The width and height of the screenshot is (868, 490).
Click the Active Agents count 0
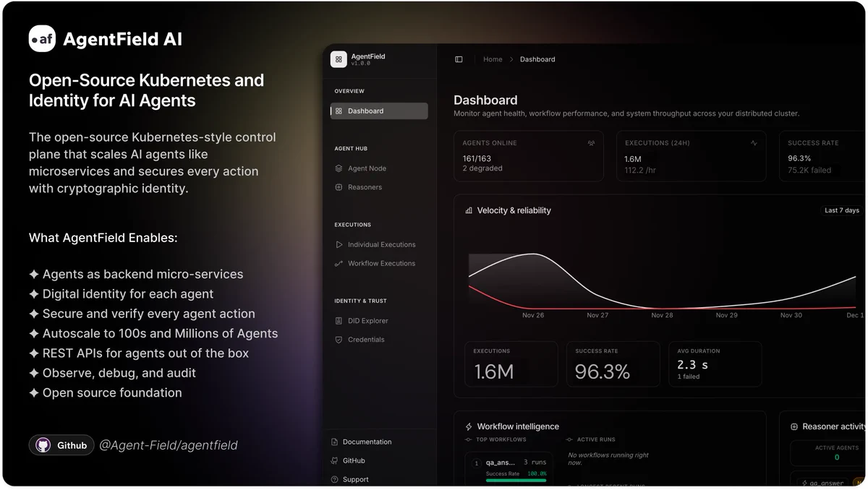point(837,457)
